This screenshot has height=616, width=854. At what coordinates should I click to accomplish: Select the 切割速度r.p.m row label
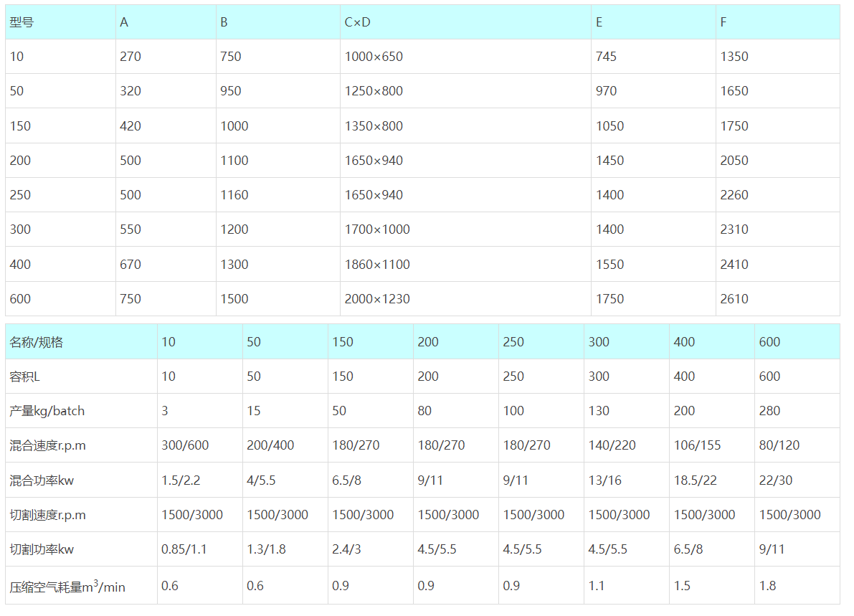[x=47, y=515]
